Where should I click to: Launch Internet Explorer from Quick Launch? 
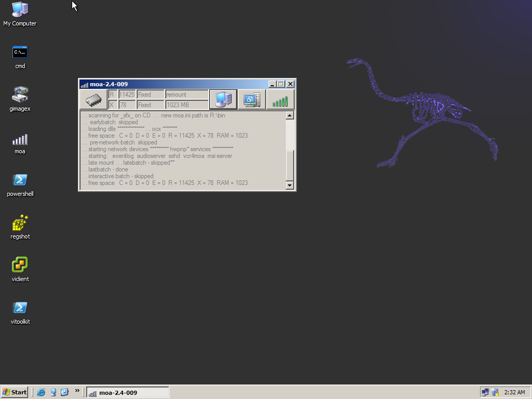tap(41, 392)
